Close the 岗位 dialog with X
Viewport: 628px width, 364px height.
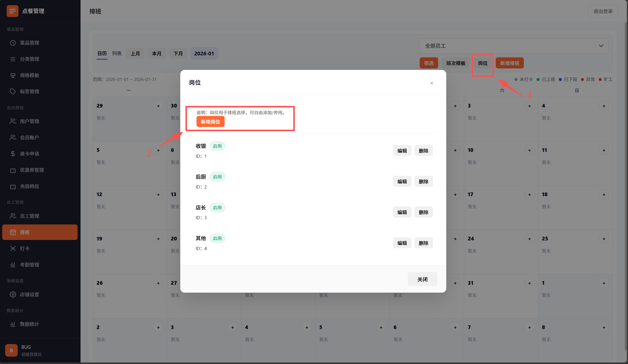coord(432,83)
